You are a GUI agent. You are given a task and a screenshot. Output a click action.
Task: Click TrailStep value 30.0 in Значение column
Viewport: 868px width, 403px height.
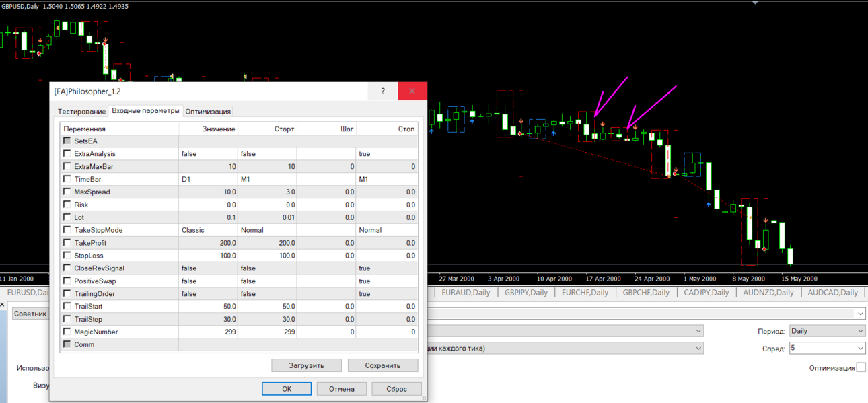coord(209,319)
